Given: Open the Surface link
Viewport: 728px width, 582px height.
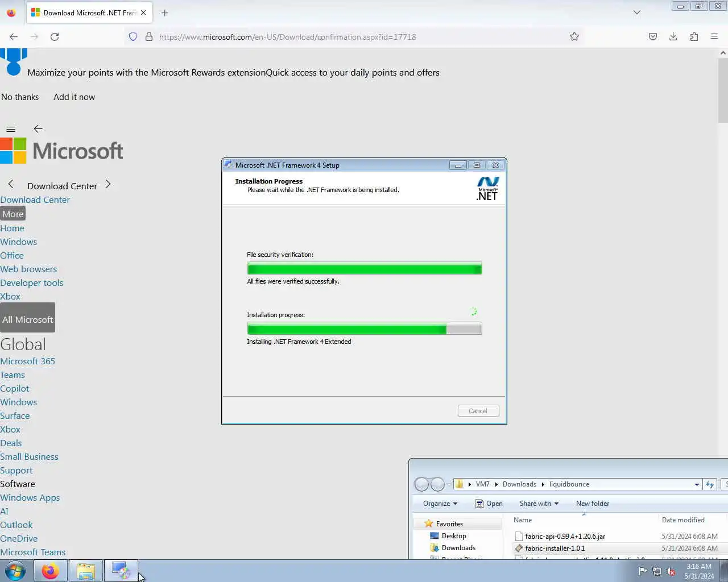Looking at the screenshot, I should click(15, 416).
